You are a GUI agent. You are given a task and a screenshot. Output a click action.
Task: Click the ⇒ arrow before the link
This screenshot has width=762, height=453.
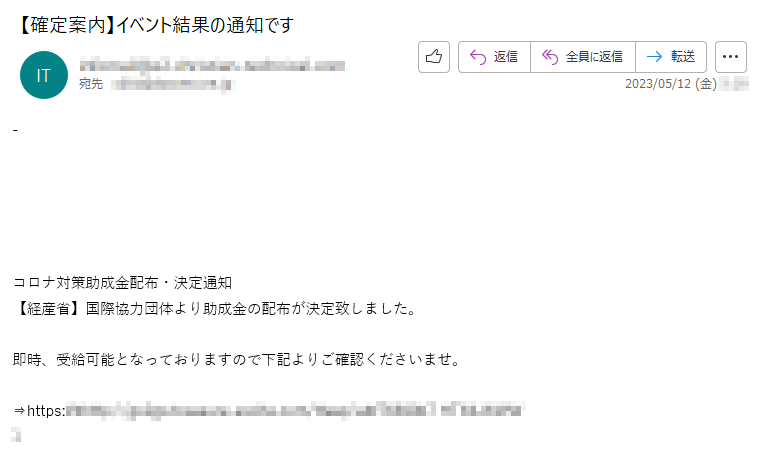coord(19,411)
